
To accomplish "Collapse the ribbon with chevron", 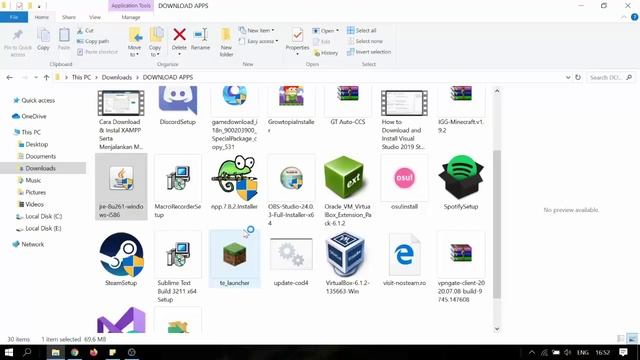I will [624, 17].
